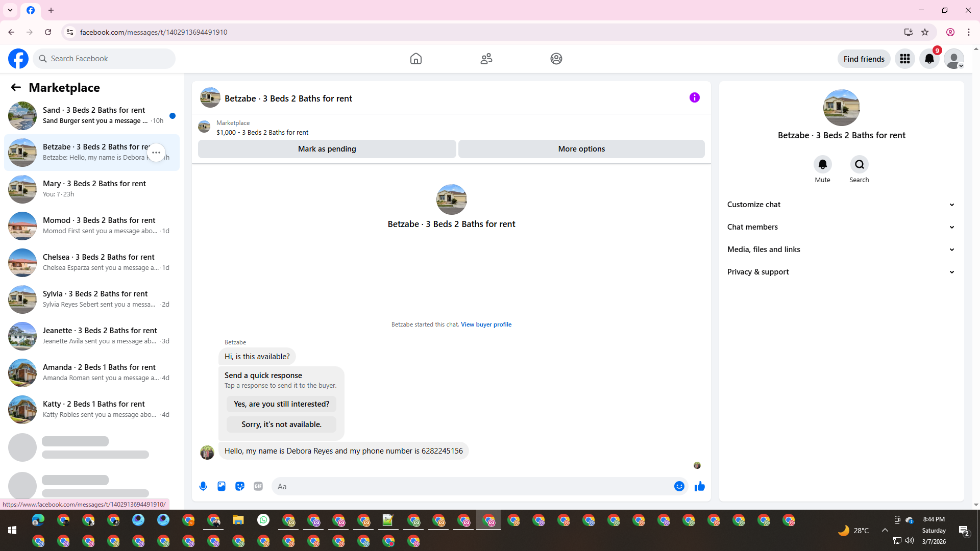The image size is (980, 551).
Task: Open the emoji picker in message box
Action: 679,486
